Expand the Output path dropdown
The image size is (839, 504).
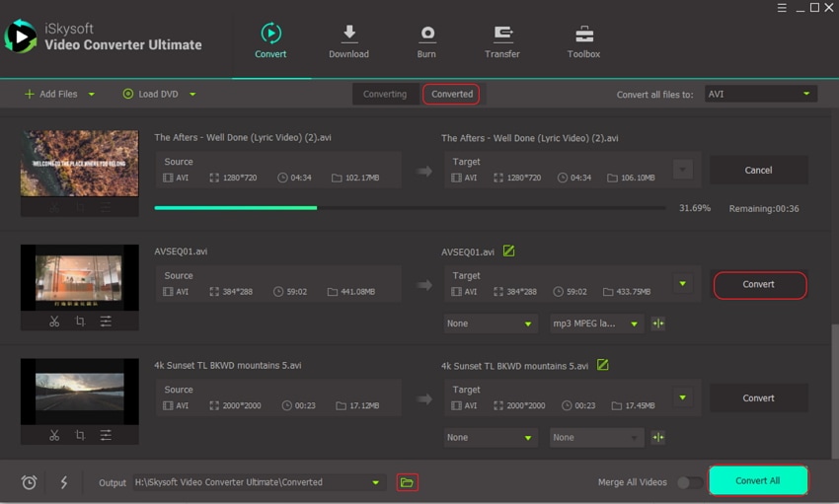[376, 482]
